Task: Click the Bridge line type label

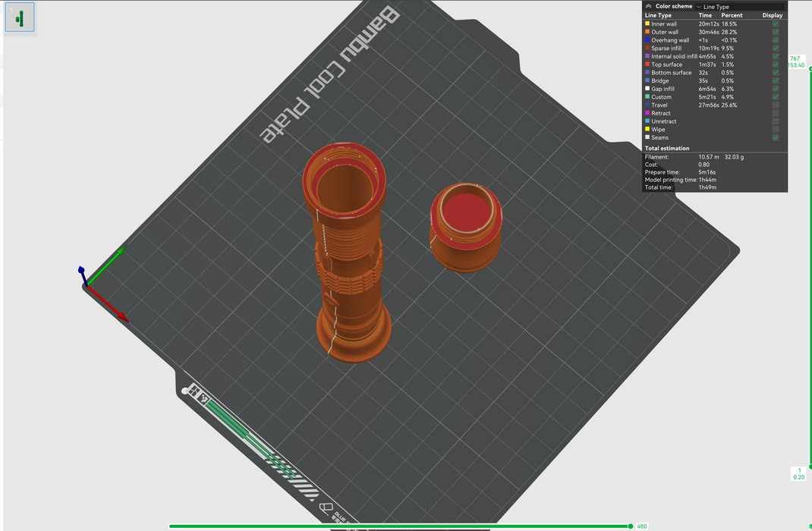Action: click(659, 81)
